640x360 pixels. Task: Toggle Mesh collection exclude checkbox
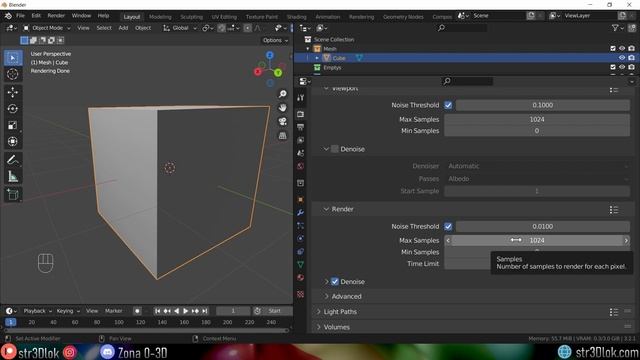coord(613,49)
